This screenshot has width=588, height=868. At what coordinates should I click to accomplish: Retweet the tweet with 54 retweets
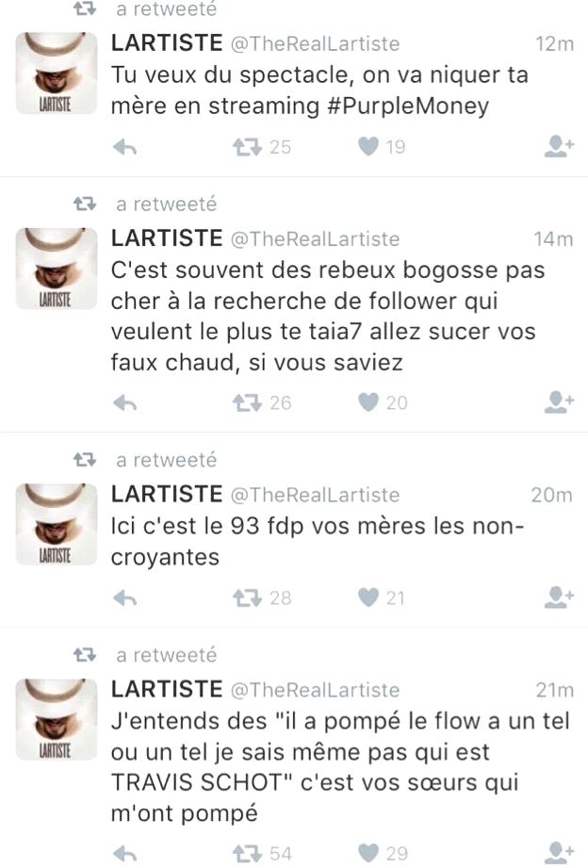[247, 854]
